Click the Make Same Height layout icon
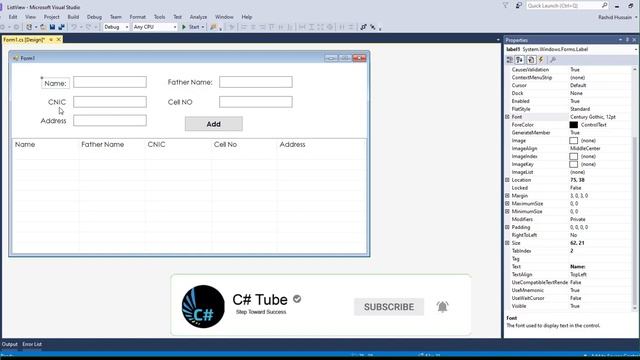The image size is (640, 360). pos(311,27)
